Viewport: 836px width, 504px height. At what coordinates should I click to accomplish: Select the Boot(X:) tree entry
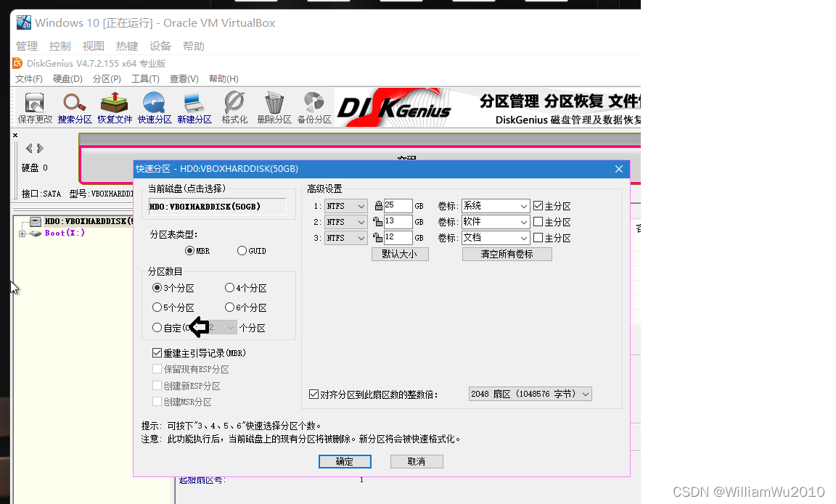tap(65, 234)
